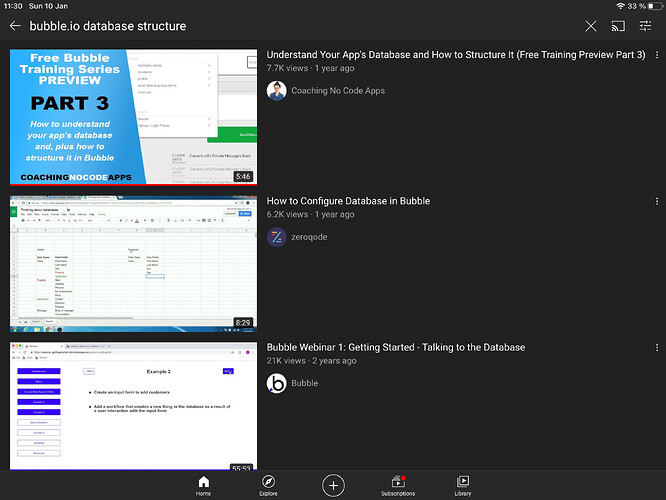Play the Bubble Webinar Example 2 thumbnail
This screenshot has width=666, height=500.
tap(133, 406)
